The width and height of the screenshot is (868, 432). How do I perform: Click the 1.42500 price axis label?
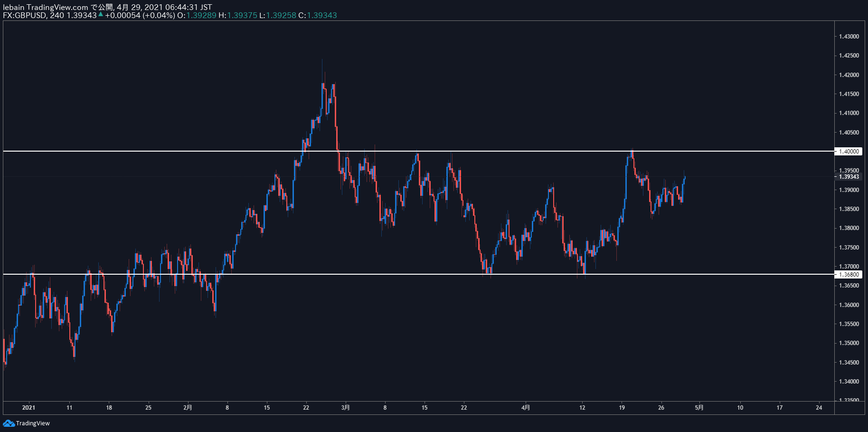(849, 56)
